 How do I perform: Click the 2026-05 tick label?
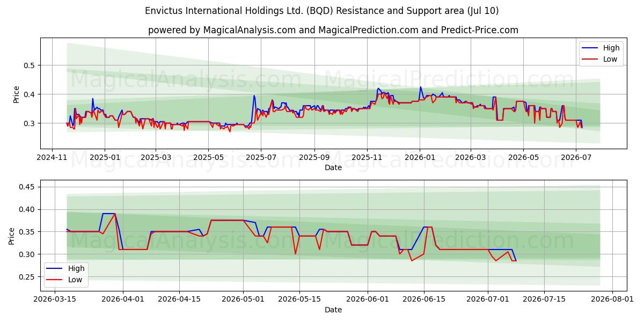coord(523,158)
